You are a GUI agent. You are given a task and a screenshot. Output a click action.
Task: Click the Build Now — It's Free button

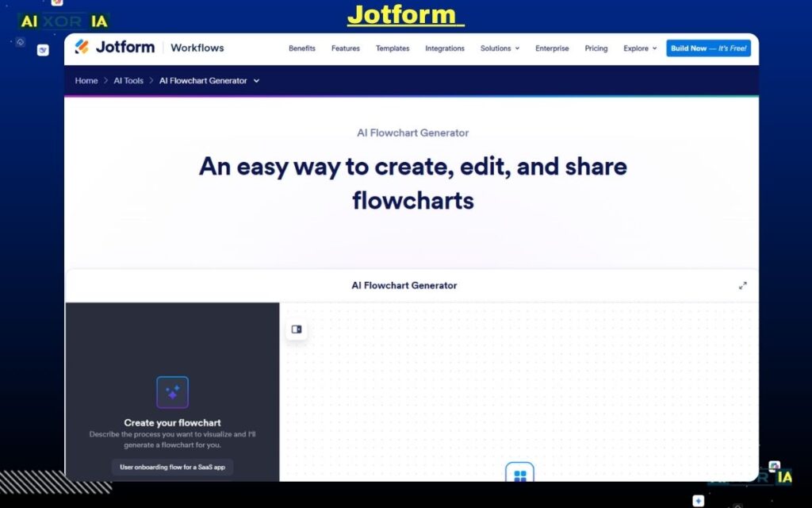(709, 48)
